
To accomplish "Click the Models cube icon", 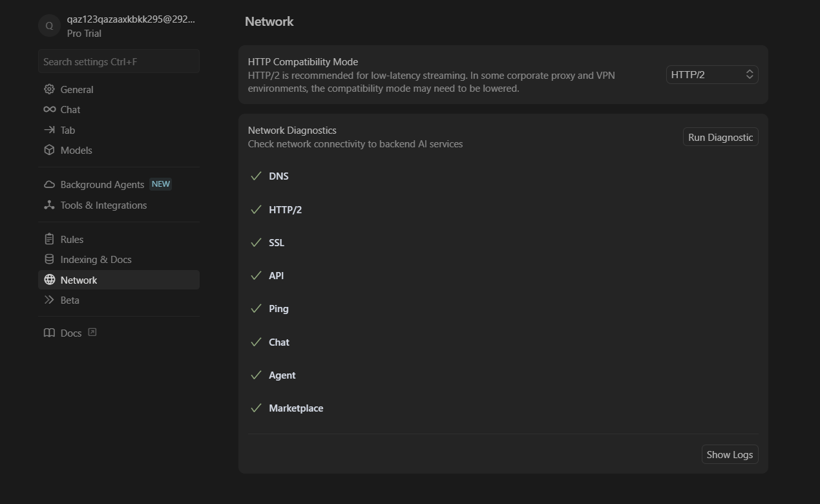I will [49, 150].
